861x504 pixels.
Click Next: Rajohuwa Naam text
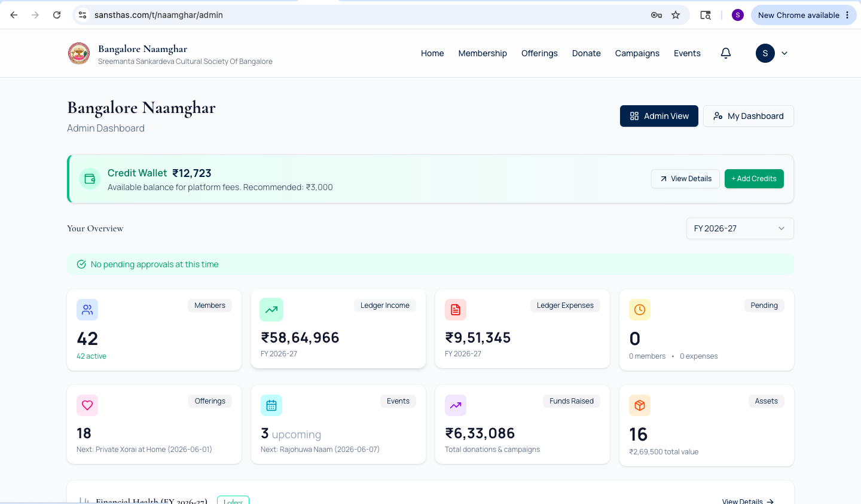(320, 450)
